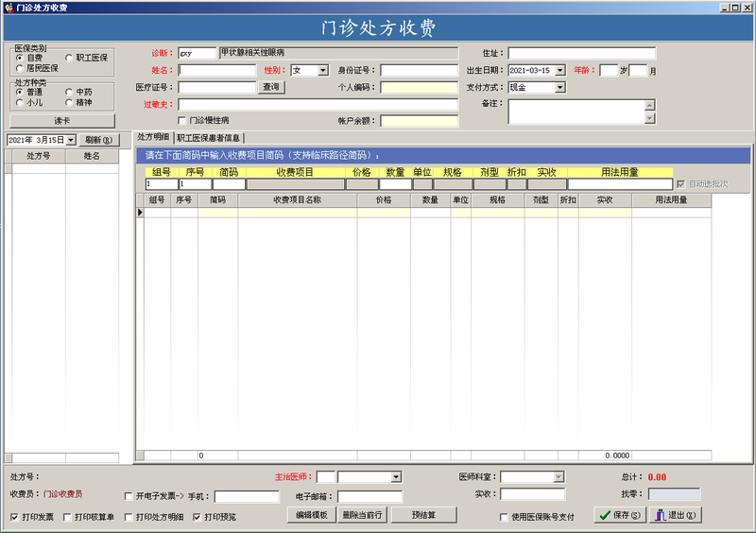The height and width of the screenshot is (533, 756).
Task: Click the Exit button with door icon
Action: click(x=675, y=515)
